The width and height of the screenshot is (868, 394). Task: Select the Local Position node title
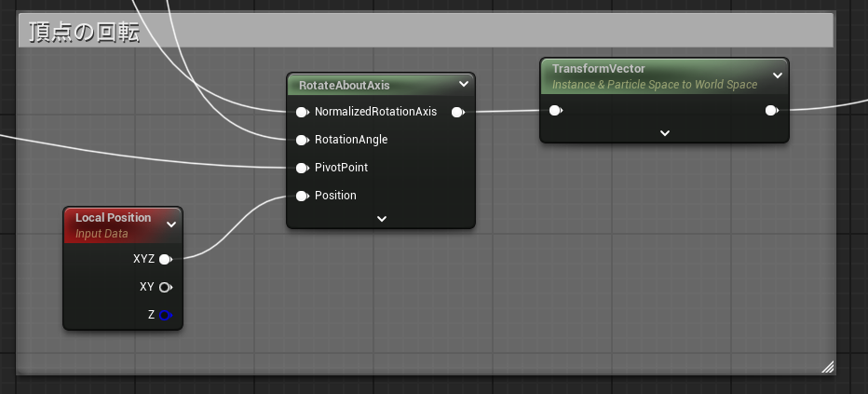tap(113, 217)
